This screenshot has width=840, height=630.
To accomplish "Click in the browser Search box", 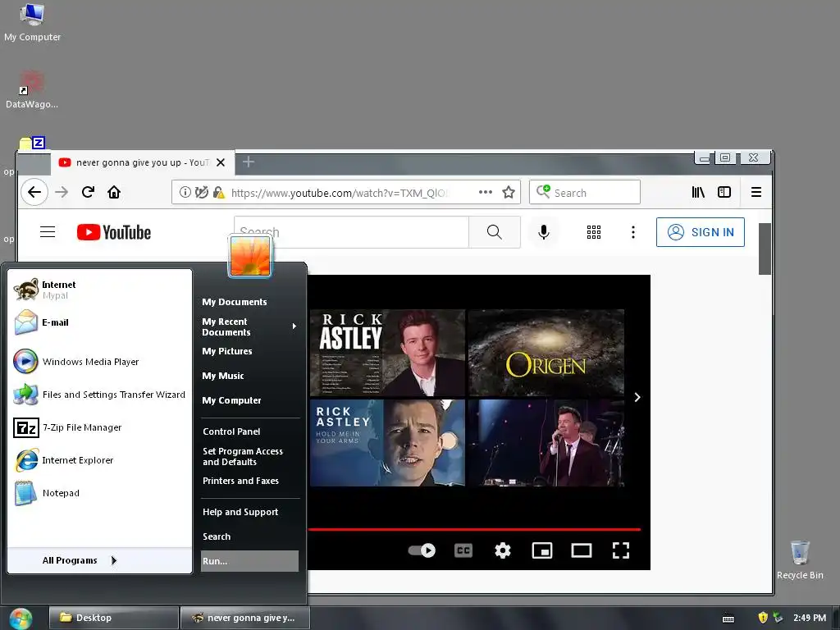I will [584, 192].
